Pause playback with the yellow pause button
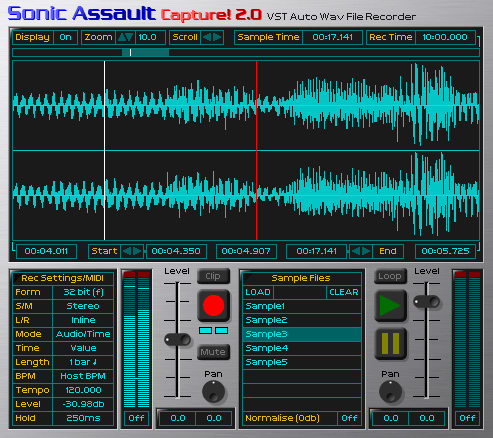Screen dimensions: 493x438 click(x=390, y=344)
